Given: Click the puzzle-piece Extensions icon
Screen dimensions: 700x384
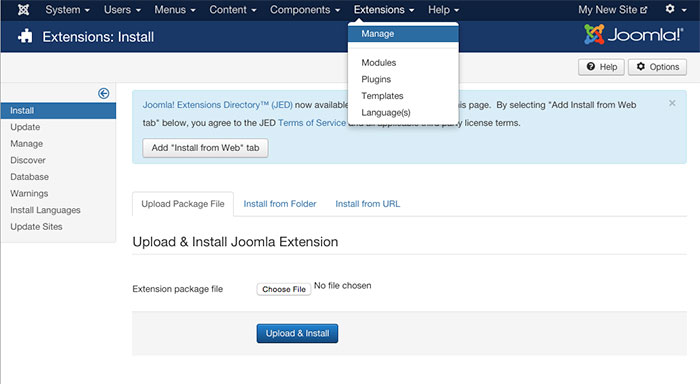Looking at the screenshot, I should (x=25, y=36).
